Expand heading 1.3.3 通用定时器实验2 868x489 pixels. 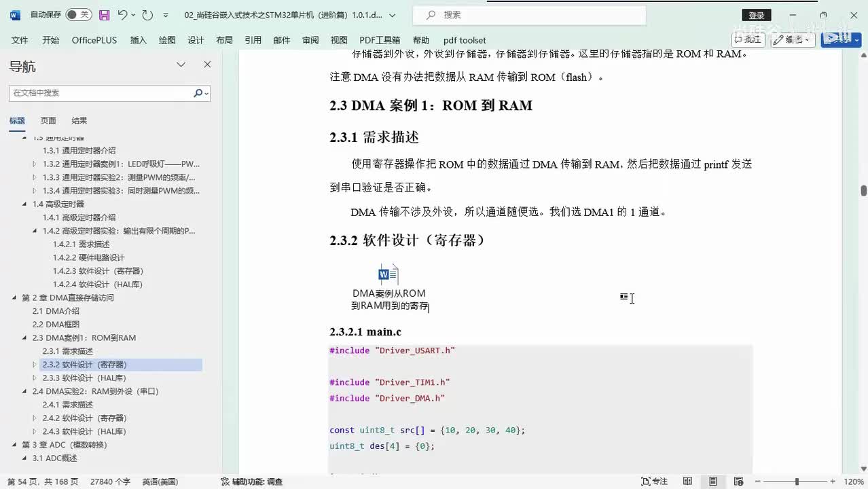click(x=35, y=177)
